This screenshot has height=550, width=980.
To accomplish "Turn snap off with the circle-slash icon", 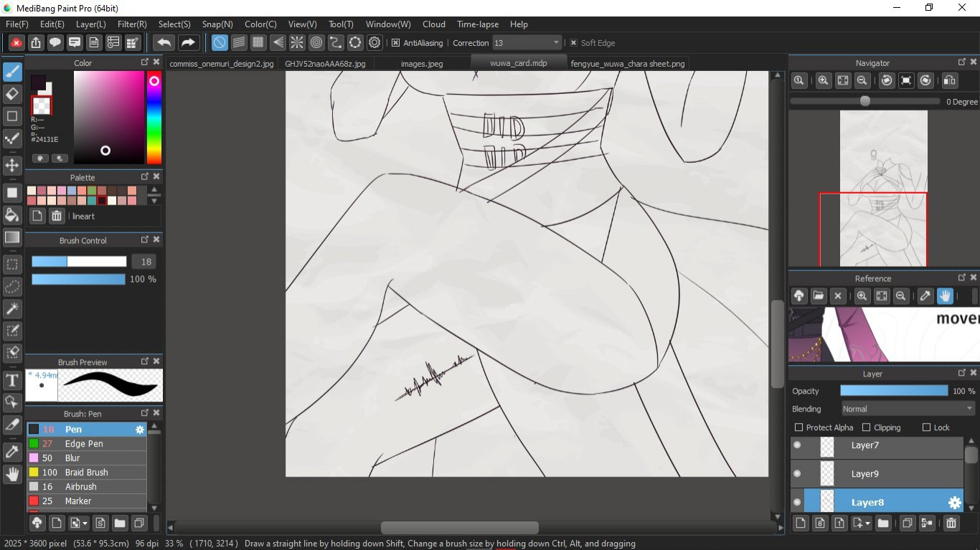I will click(x=220, y=43).
